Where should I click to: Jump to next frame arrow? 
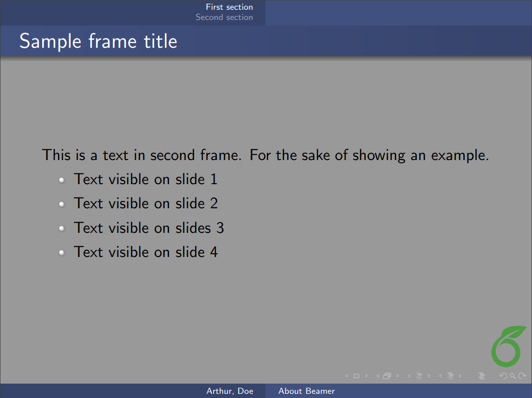[x=398, y=376]
